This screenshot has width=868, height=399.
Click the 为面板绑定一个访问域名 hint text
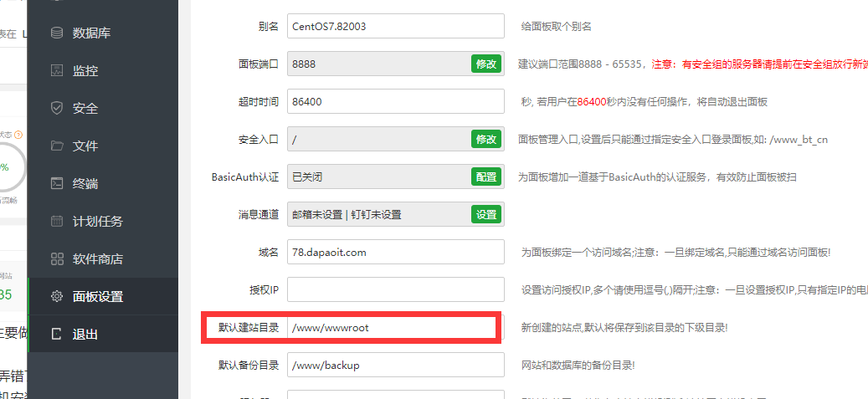(x=676, y=253)
